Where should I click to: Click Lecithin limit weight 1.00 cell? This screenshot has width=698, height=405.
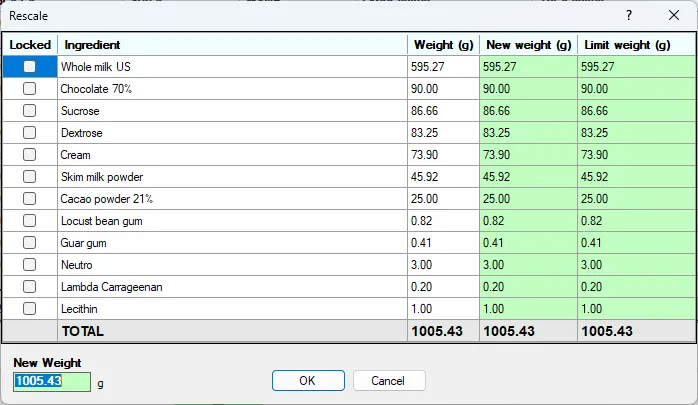pyautogui.click(x=637, y=309)
